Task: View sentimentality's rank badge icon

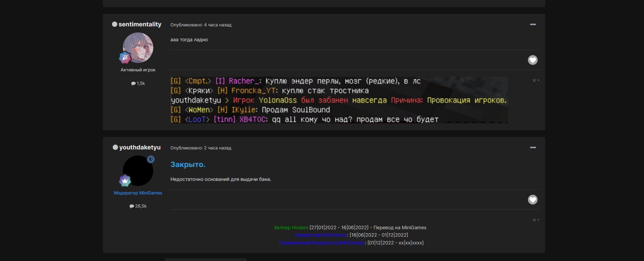Action: (125, 57)
